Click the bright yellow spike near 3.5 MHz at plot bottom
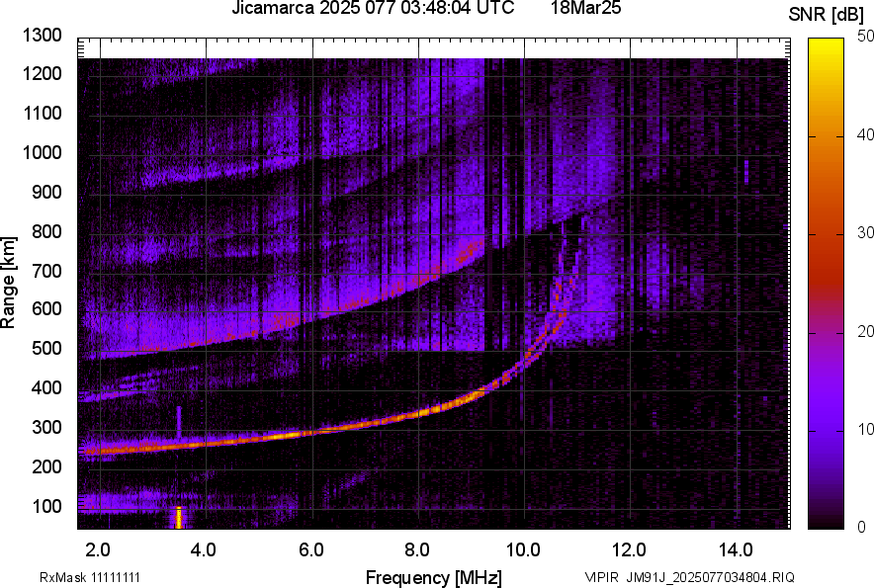The image size is (874, 588). coord(178,517)
